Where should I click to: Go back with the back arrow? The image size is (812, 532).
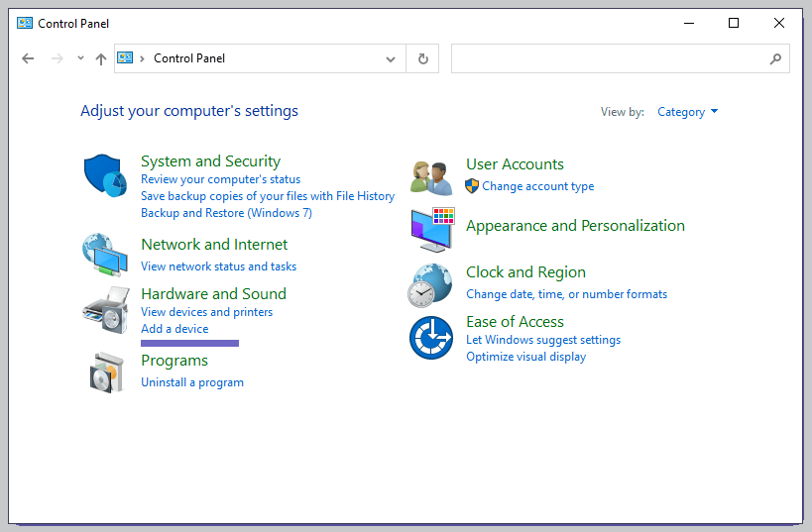28,58
